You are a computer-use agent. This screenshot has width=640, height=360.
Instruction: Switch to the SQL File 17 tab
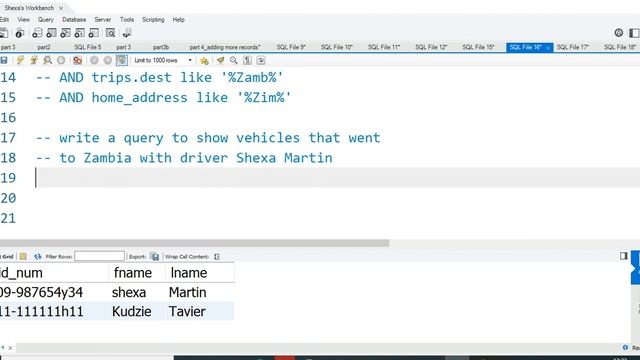[x=573, y=47]
